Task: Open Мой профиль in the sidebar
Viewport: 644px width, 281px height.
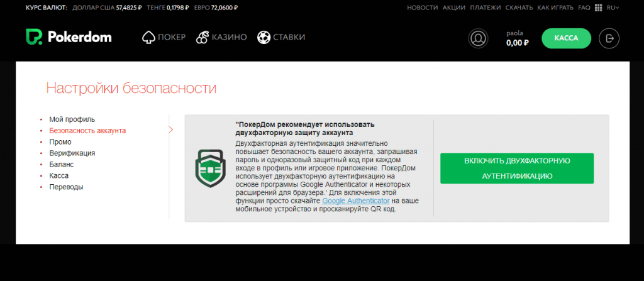Action: [x=72, y=119]
